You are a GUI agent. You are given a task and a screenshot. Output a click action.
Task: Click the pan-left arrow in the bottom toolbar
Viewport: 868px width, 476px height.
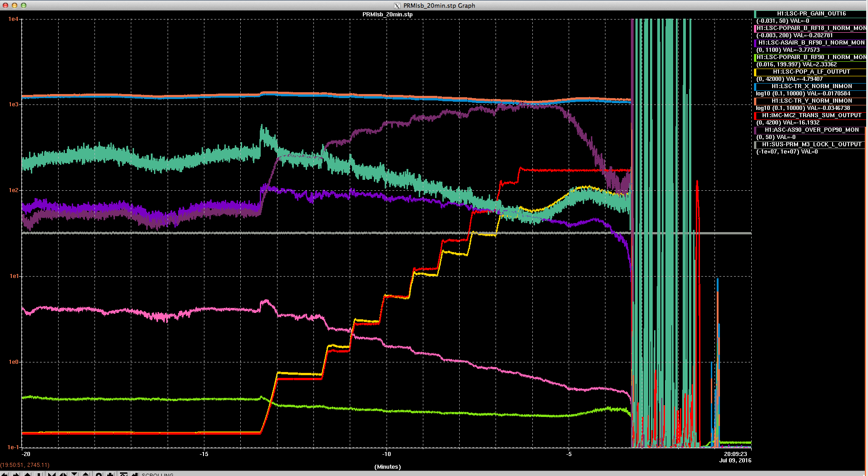[4, 474]
